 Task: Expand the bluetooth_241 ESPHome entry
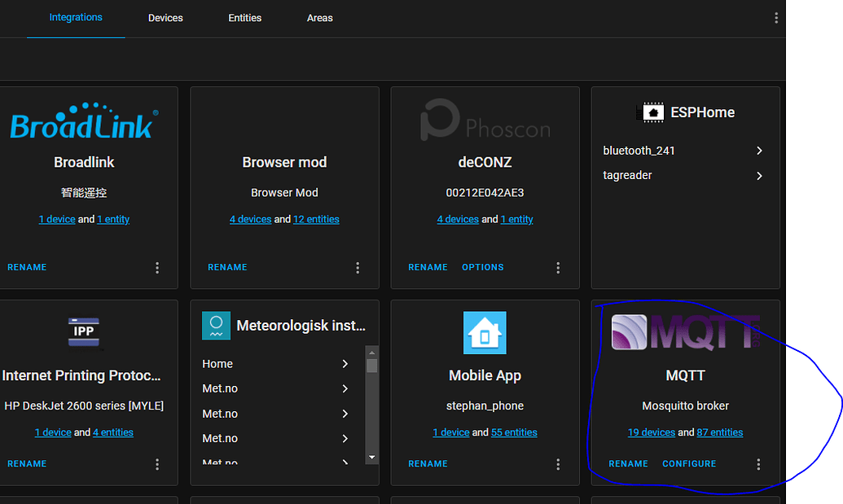click(759, 151)
